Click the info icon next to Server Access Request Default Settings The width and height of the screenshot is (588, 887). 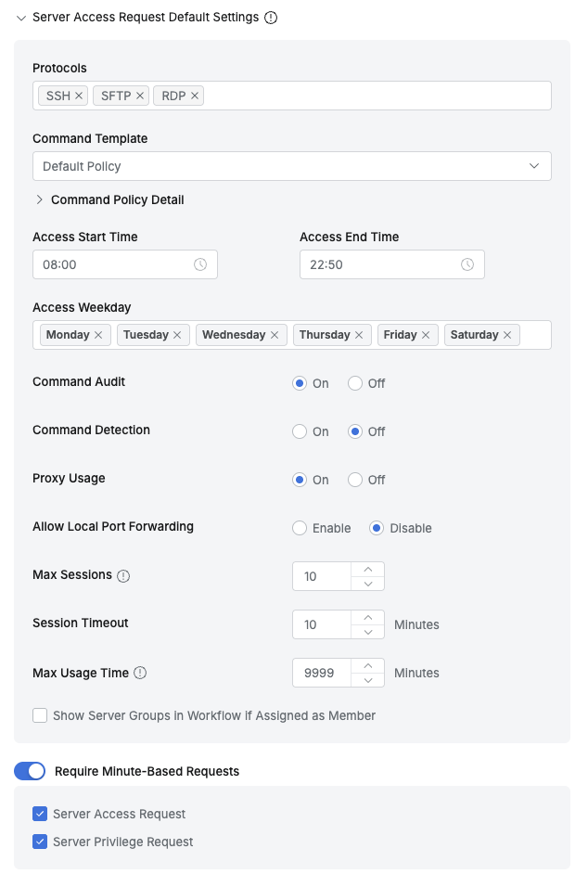[x=271, y=18]
